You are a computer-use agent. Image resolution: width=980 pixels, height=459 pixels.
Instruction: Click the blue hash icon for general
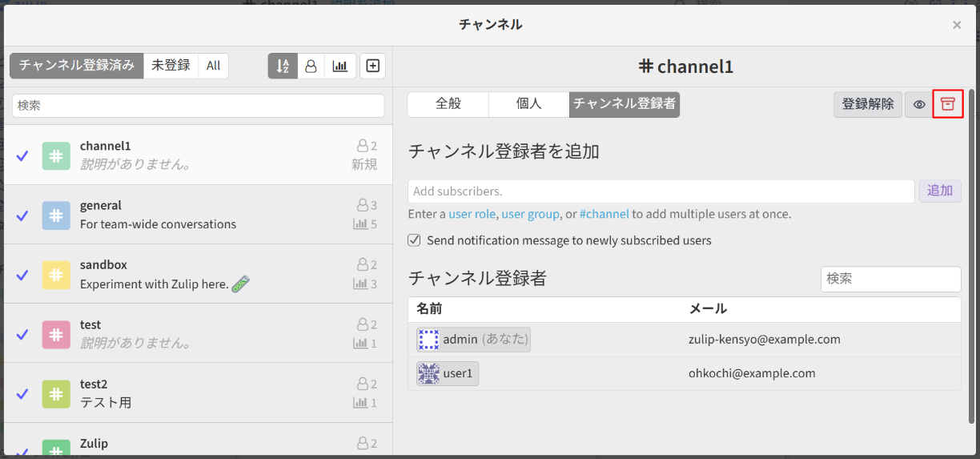pyautogui.click(x=55, y=215)
